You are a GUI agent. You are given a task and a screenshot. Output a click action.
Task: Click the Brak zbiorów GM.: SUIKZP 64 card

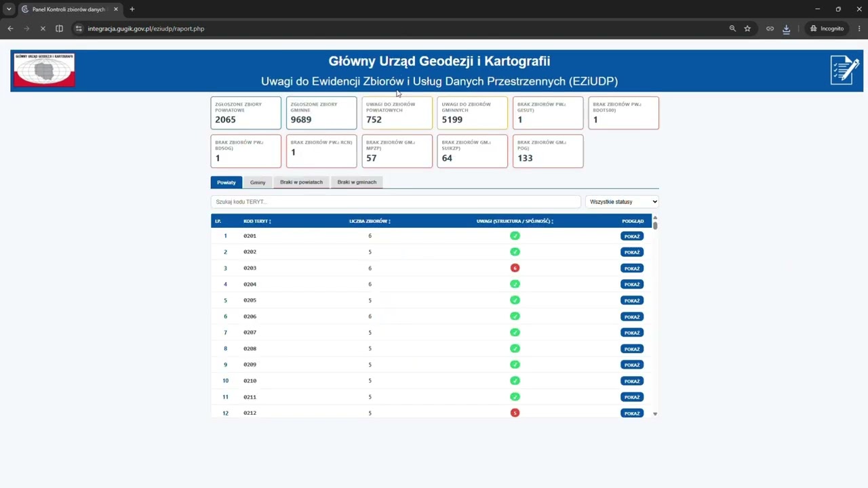click(473, 151)
